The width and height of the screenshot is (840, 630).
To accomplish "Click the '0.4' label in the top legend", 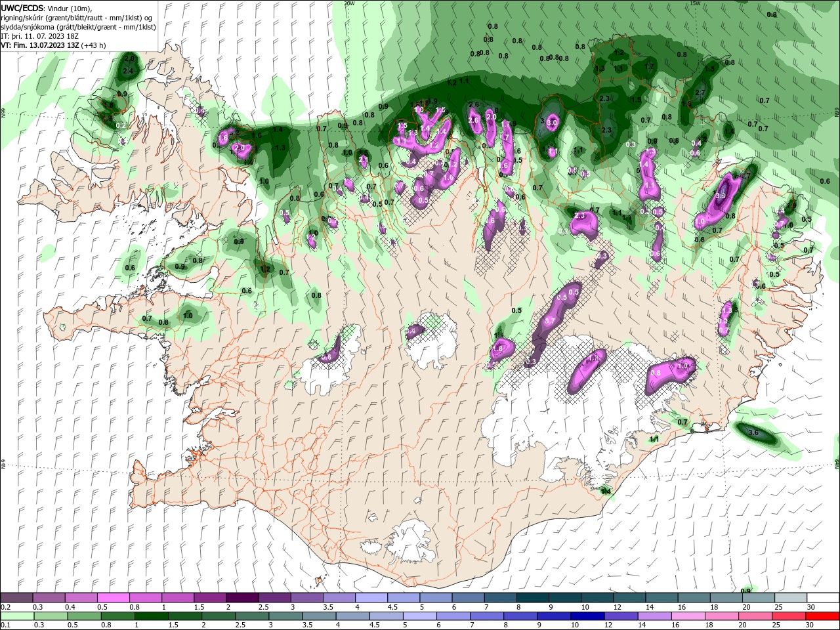I will tap(70, 608).
